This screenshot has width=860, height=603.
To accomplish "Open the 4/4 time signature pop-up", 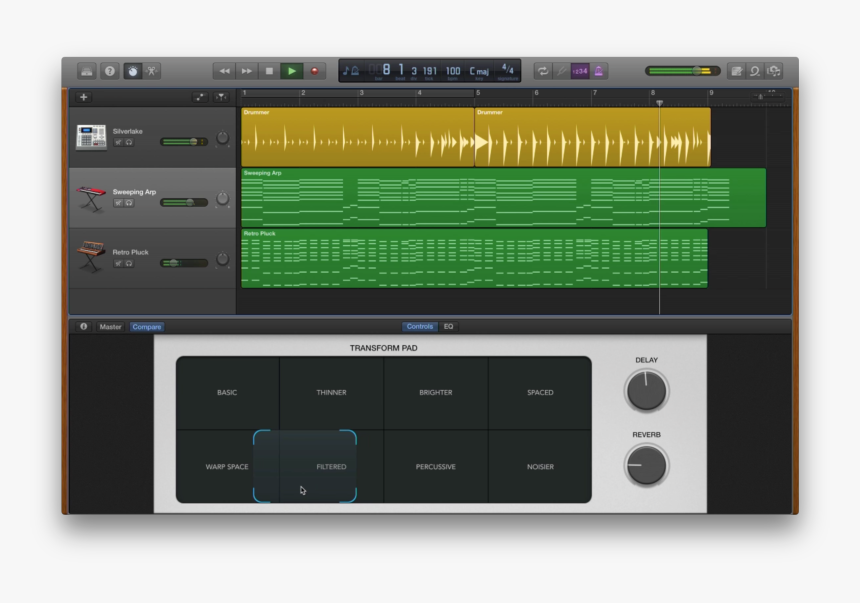I will click(x=508, y=70).
